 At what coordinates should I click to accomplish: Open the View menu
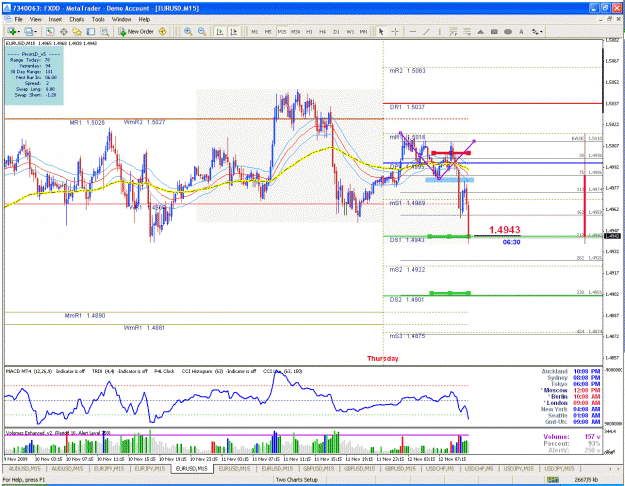pyautogui.click(x=35, y=19)
